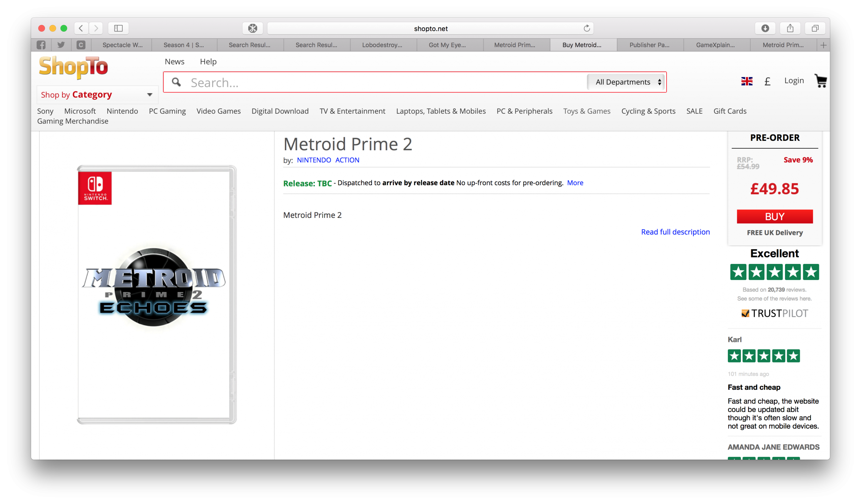The height and width of the screenshot is (504, 861).
Task: Open the Nintendo menu category
Action: coord(122,111)
